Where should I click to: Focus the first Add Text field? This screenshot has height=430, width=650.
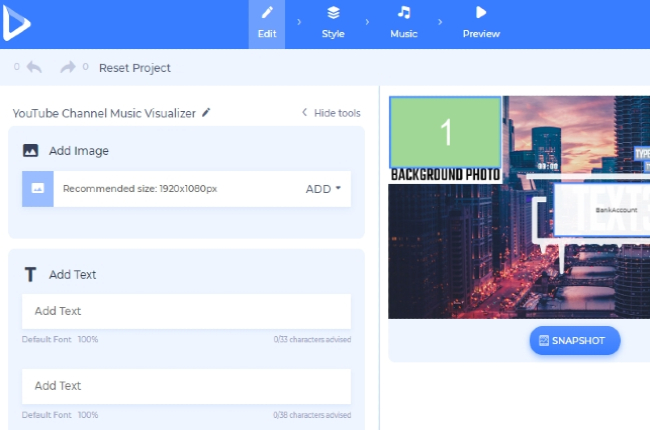[187, 311]
